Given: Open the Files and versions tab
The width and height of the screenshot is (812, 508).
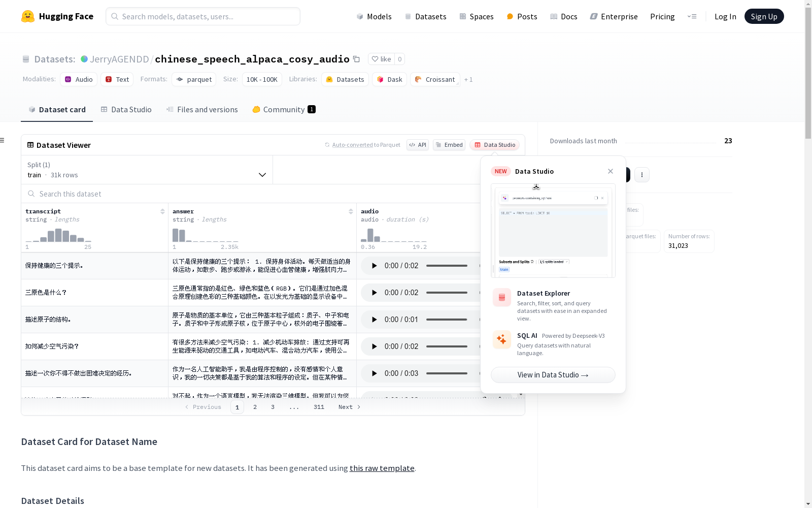Looking at the screenshot, I should tap(202, 109).
